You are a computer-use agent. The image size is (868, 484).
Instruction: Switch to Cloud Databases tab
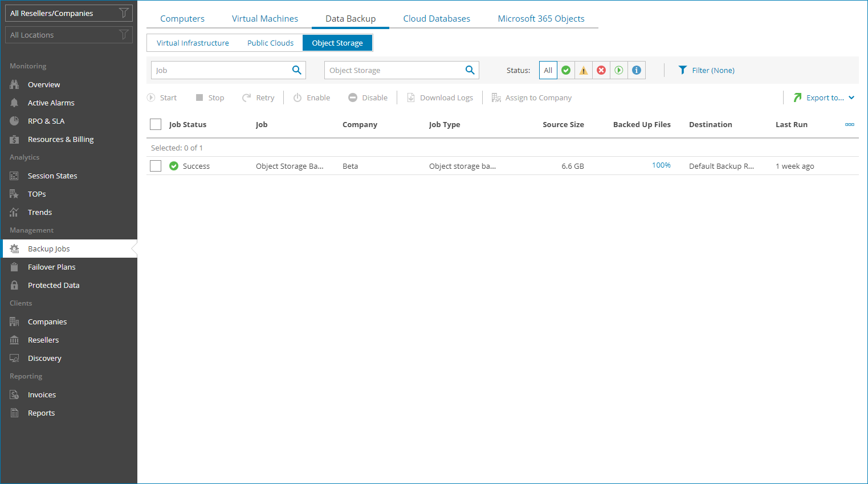click(x=437, y=18)
